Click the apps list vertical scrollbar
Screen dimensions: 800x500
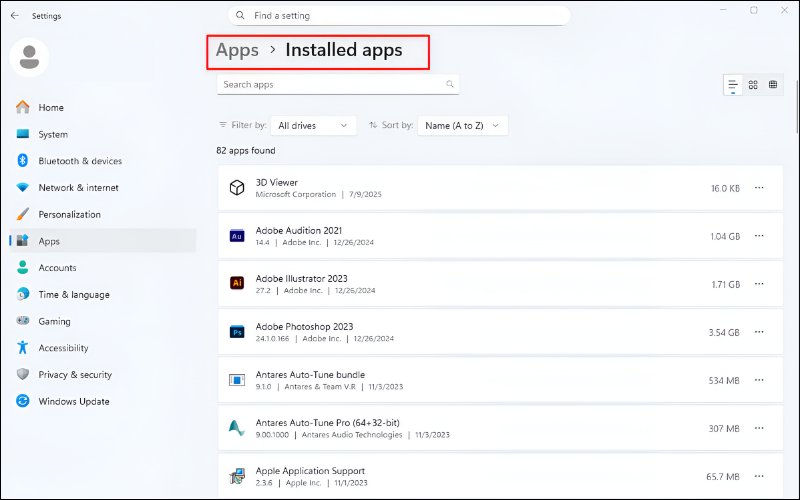click(796, 107)
